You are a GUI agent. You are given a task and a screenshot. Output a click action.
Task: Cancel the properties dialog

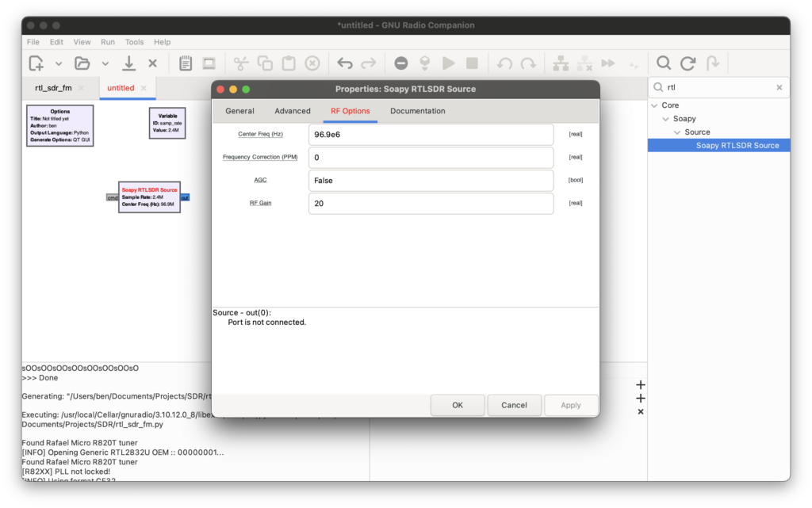click(x=514, y=405)
